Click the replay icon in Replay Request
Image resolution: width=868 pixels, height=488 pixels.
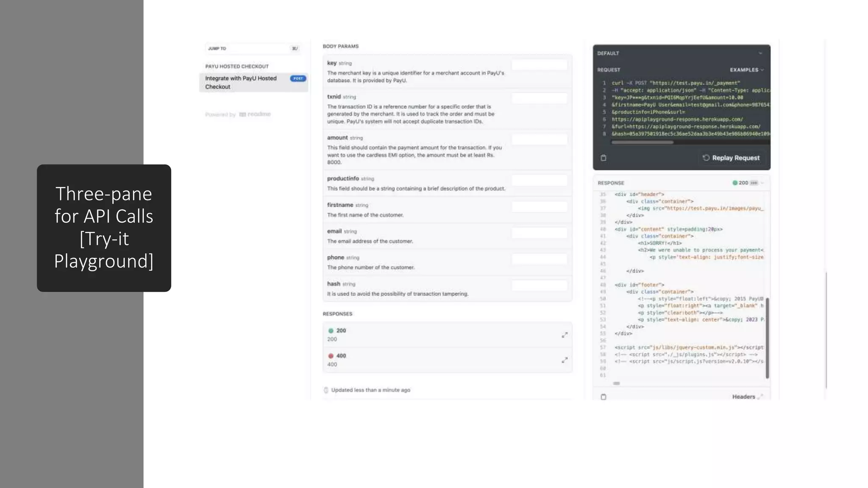coord(706,158)
